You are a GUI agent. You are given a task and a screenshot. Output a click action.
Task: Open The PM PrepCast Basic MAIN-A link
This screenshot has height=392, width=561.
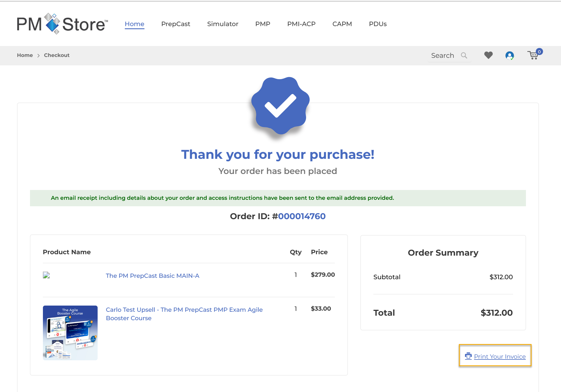pos(153,276)
